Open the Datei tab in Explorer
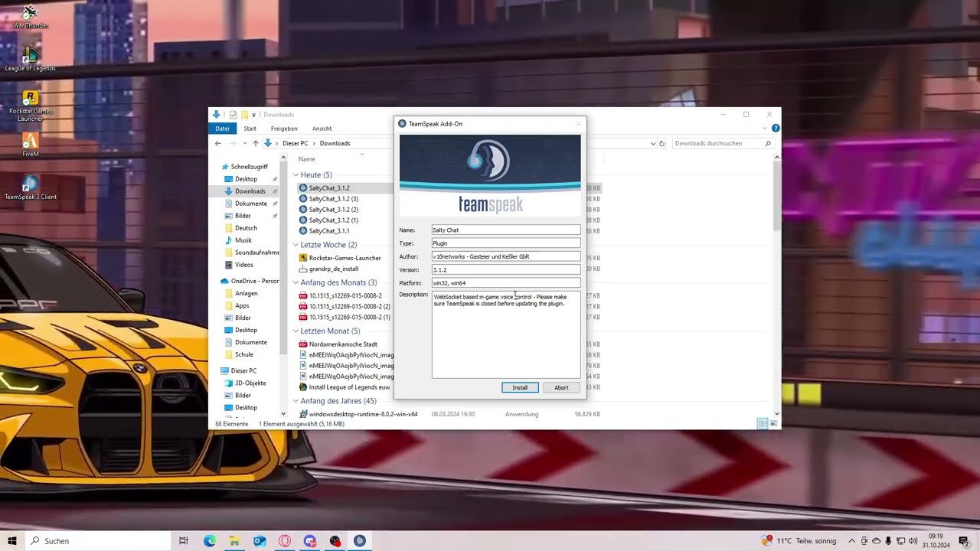Viewport: 980px width, 551px height. [222, 129]
